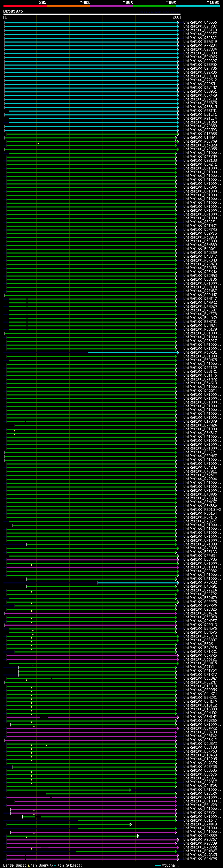Click hit label UniRef100_Q4T8D9
The width and height of the screenshot is (223, 868).
(x=200, y=544)
